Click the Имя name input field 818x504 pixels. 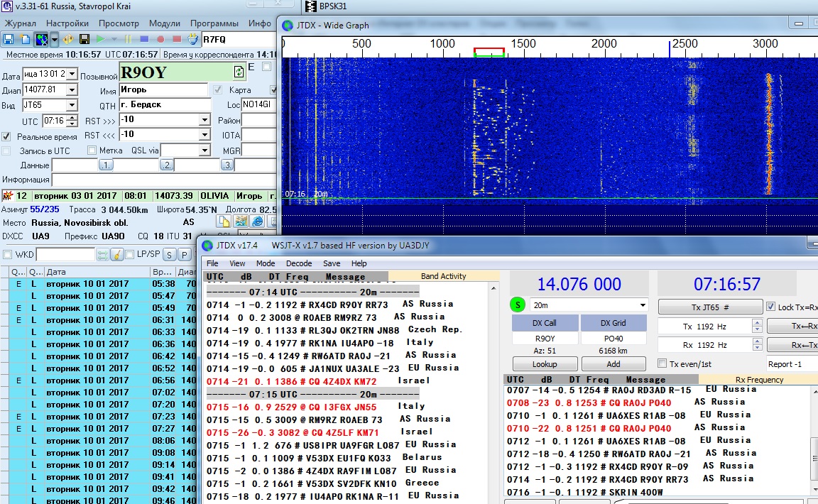coord(164,90)
